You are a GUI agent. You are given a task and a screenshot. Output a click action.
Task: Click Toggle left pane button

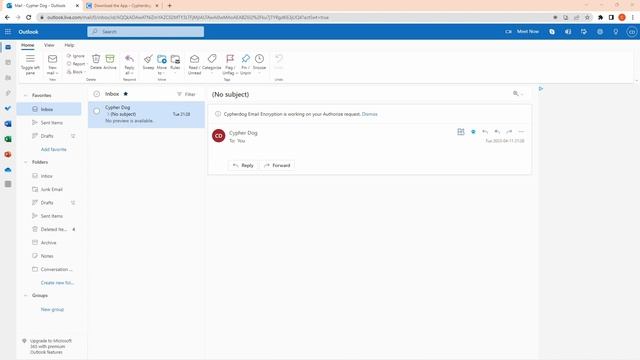pyautogui.click(x=30, y=64)
